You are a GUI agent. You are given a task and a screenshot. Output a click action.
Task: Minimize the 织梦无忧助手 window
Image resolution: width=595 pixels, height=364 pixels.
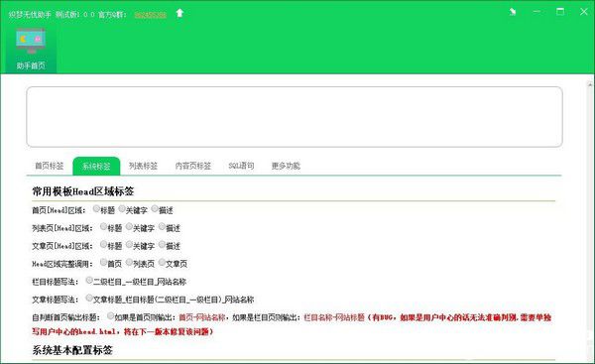[x=536, y=12]
